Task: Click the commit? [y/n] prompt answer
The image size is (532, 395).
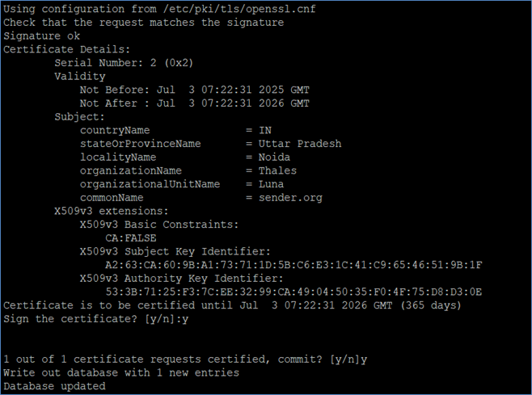Action: pyautogui.click(x=364, y=359)
